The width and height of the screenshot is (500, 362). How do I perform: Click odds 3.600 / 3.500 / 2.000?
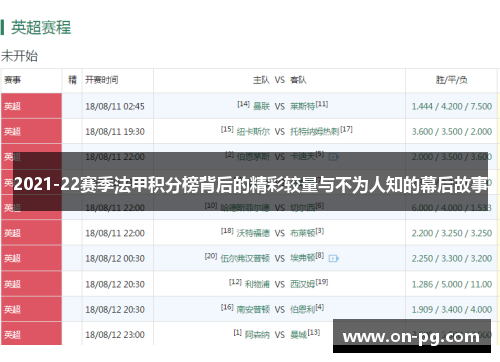coord(452,132)
